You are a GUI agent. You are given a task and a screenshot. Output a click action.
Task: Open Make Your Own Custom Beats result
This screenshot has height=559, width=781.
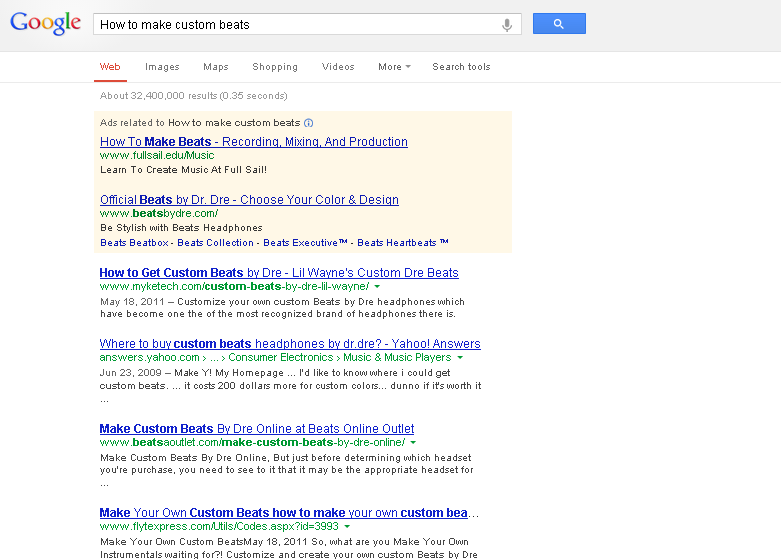pyautogui.click(x=289, y=513)
